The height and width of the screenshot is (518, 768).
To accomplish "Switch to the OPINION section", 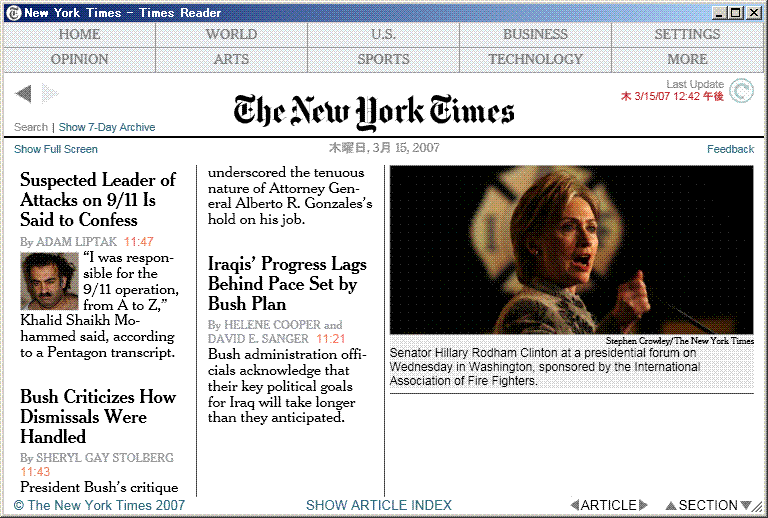I will [x=79, y=59].
